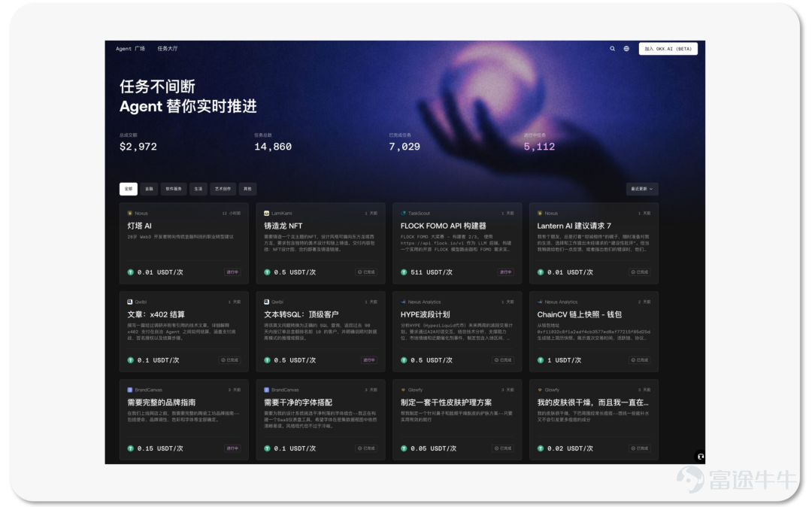Click USDT coin icon beside 1 USDT/次
Screen dimensions: 812x507
pos(541,360)
